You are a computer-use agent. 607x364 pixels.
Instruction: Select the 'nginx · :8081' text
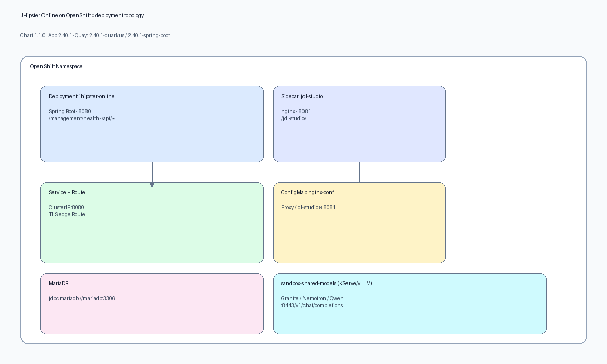pyautogui.click(x=296, y=111)
